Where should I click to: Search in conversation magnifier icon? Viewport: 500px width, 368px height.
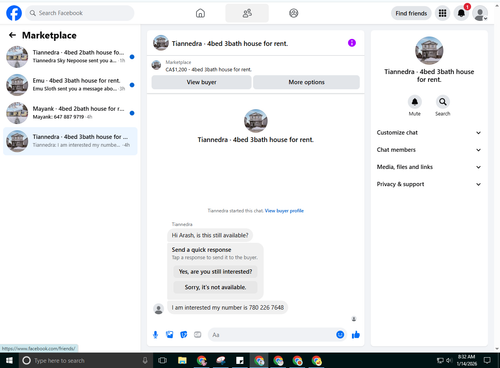pyautogui.click(x=443, y=102)
